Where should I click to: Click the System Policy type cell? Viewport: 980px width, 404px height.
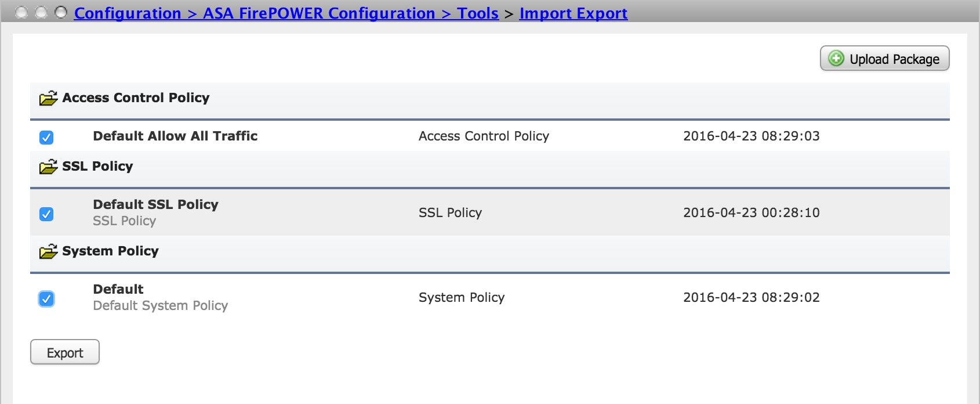(x=462, y=297)
